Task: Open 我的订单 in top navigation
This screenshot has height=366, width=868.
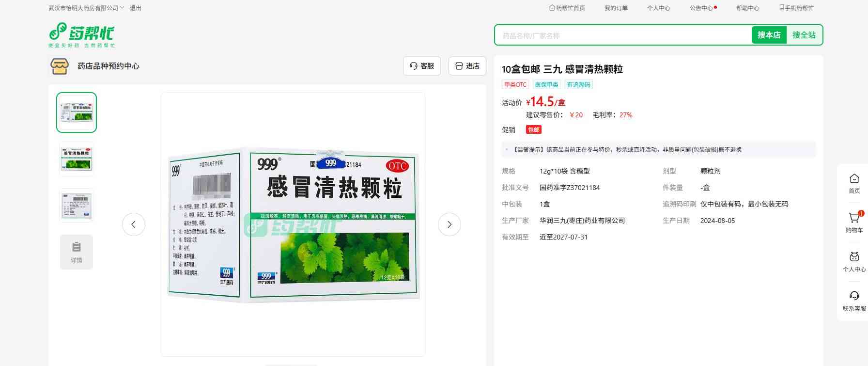Action: coord(616,8)
